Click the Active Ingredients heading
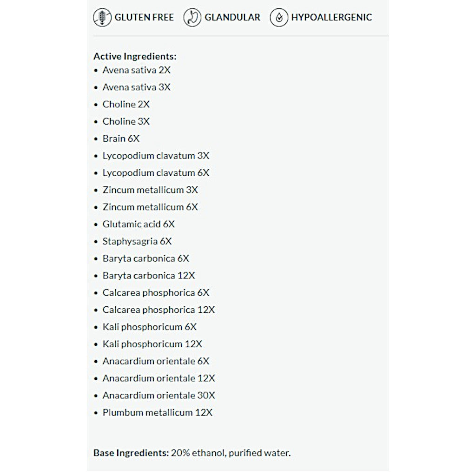The width and height of the screenshot is (476, 476). pos(135,56)
